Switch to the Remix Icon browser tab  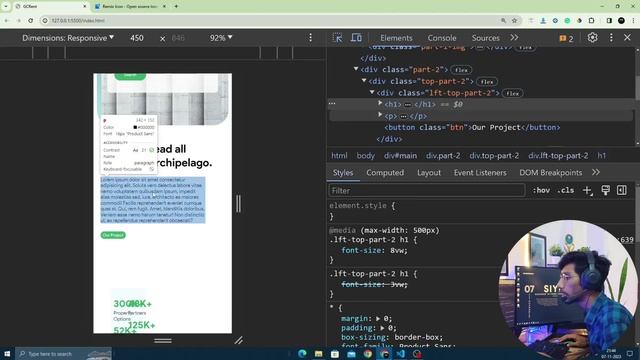tap(130, 6)
